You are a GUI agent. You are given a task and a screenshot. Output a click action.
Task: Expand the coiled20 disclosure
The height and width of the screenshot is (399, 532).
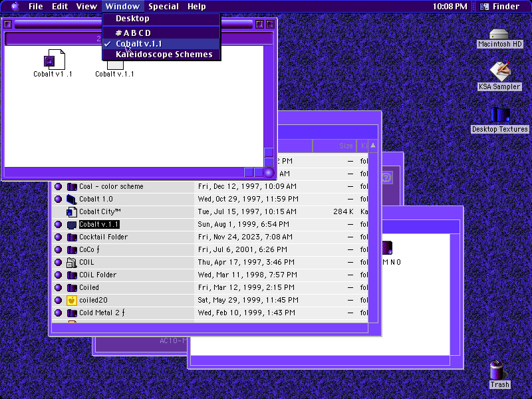(58, 301)
